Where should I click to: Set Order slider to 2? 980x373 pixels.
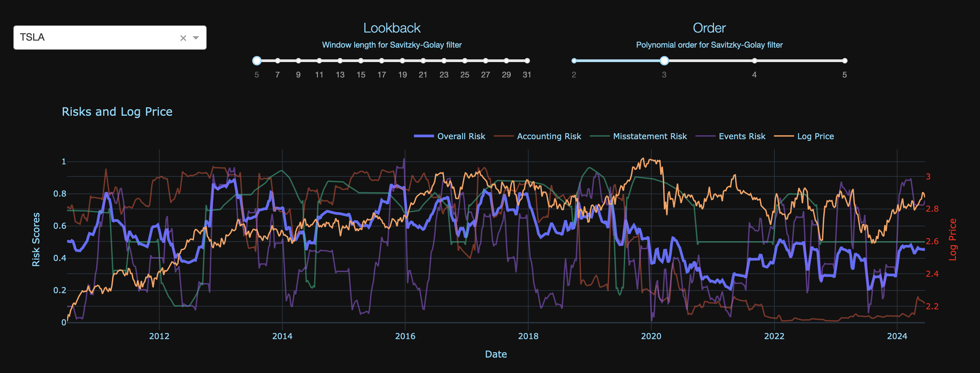click(x=574, y=61)
